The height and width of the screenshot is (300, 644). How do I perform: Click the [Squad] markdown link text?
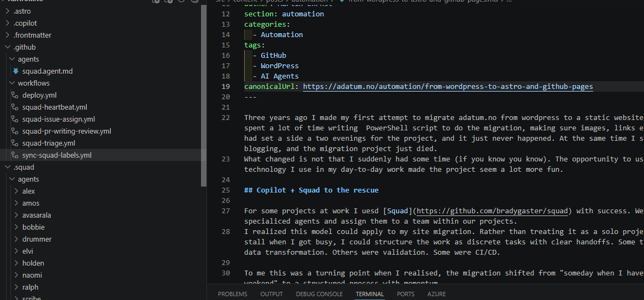click(398, 211)
